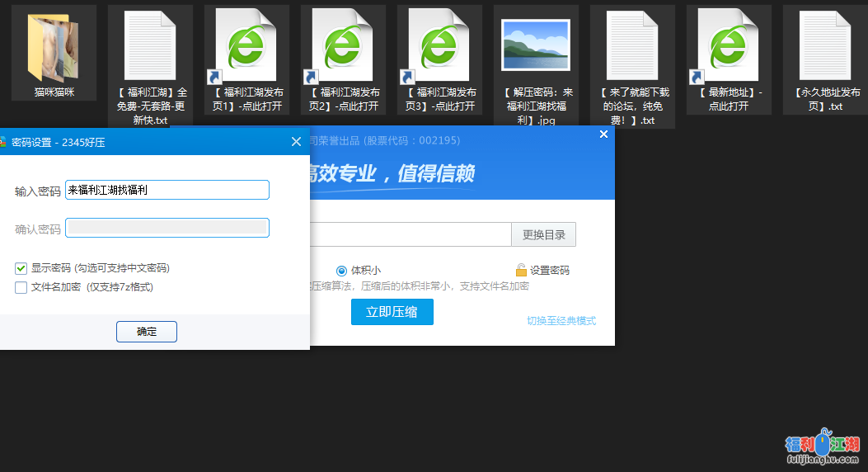The height and width of the screenshot is (472, 868).
Task: Select the 永久地址发布页 txt file
Action: coord(825,45)
